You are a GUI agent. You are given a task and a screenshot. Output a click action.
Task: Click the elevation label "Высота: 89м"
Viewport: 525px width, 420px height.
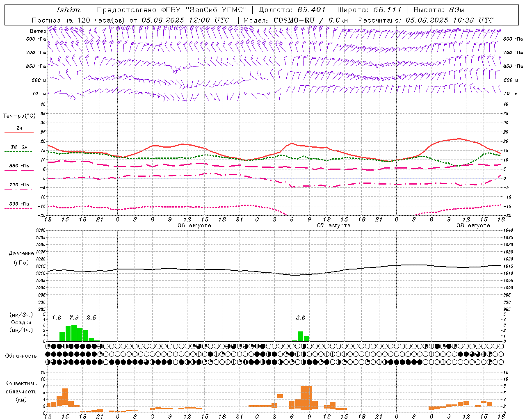pyautogui.click(x=439, y=10)
